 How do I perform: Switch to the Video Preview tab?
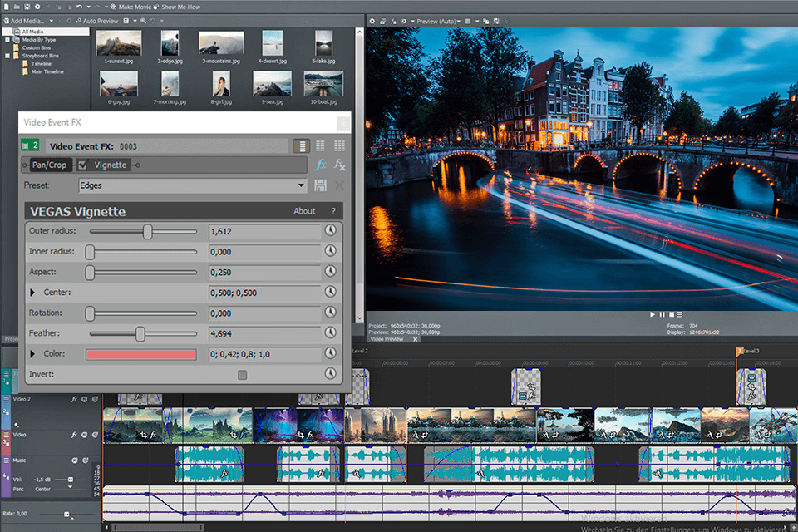pyautogui.click(x=387, y=339)
